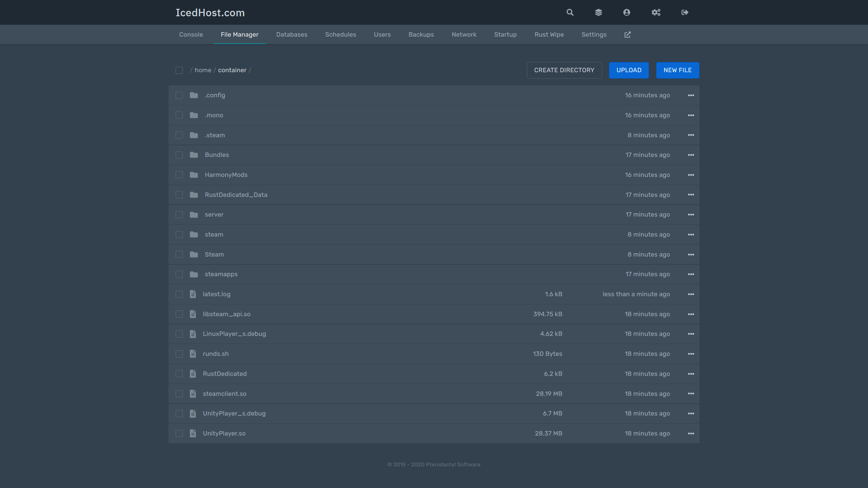Click the three-dot menu for RustDedicated file

click(x=690, y=373)
